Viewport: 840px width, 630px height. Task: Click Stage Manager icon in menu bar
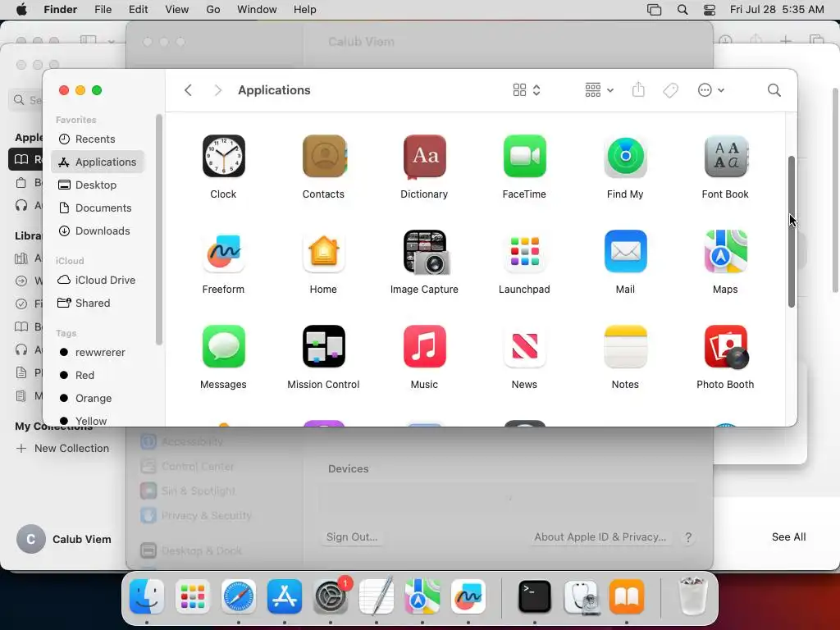click(x=654, y=10)
